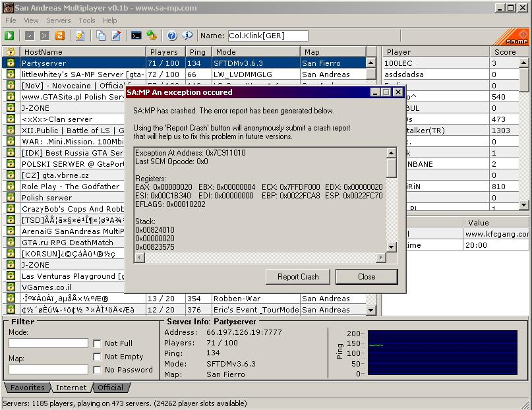Click the lock icon beside [CZ] gta.vbrne.cz
532x410 pixels.
pyautogui.click(x=11, y=175)
